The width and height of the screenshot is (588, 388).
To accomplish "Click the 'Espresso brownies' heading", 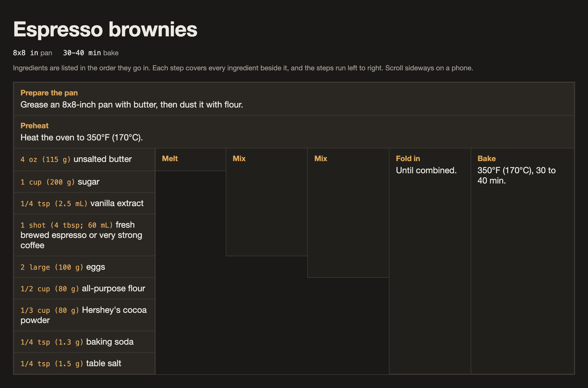I will (105, 29).
